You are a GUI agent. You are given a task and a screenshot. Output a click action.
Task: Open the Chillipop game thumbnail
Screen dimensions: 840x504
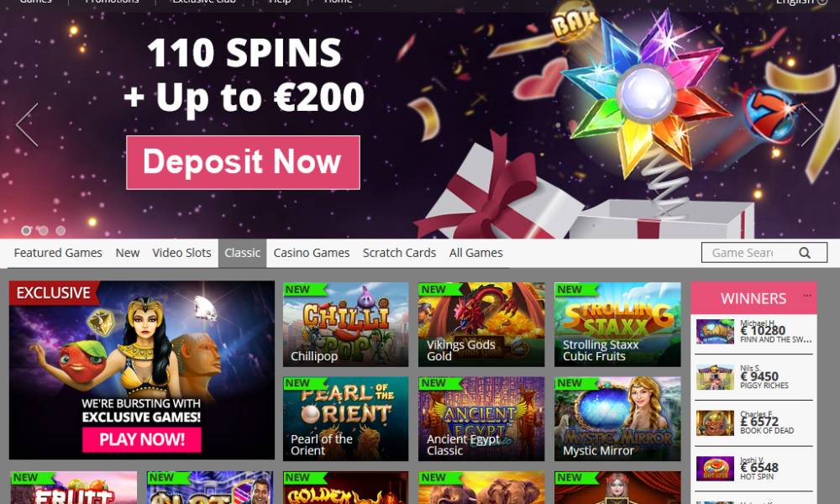coord(345,324)
